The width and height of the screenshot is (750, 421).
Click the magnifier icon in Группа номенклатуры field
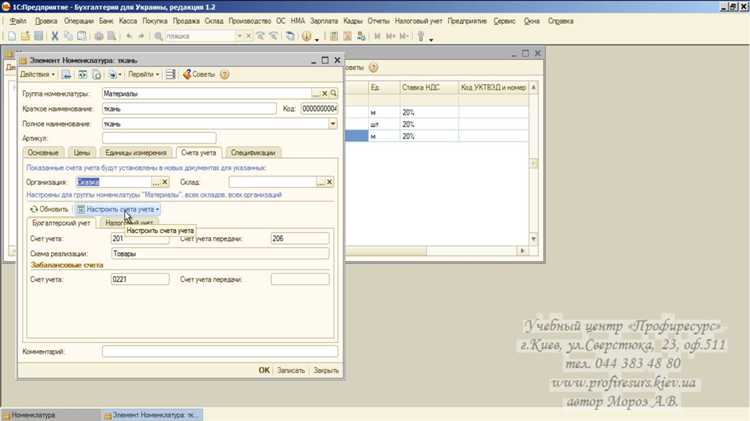click(x=333, y=93)
